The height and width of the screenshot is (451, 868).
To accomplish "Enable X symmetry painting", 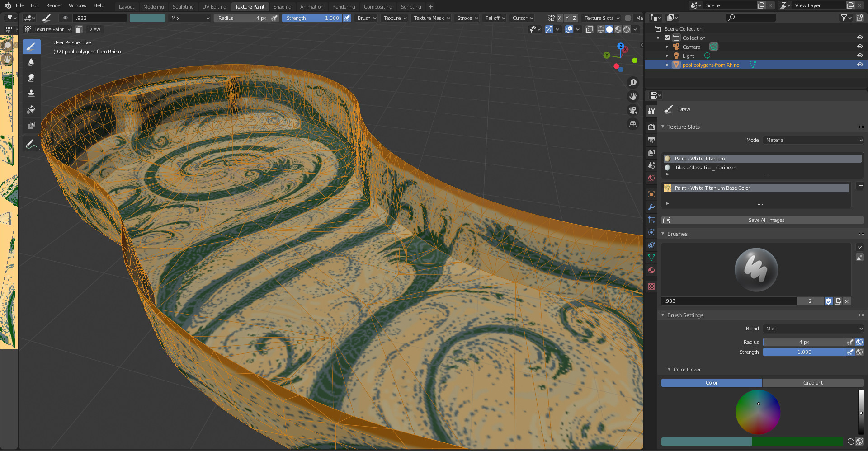I will (559, 18).
